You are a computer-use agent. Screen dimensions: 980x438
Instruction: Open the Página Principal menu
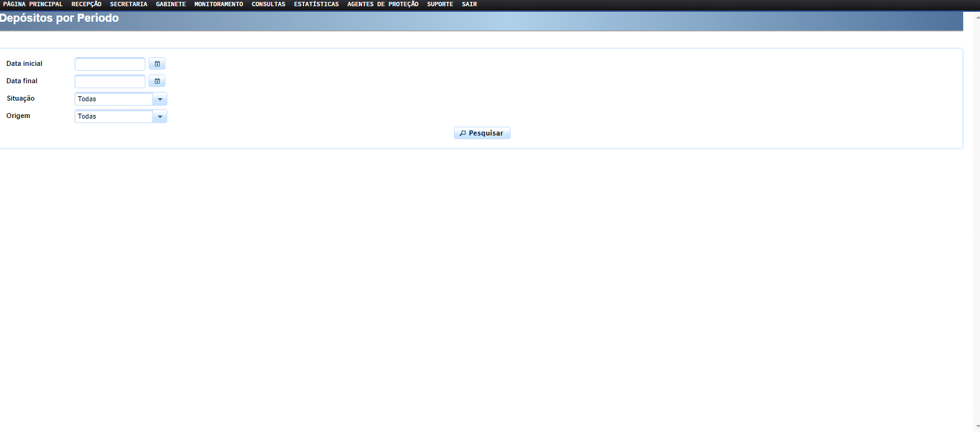tap(33, 4)
